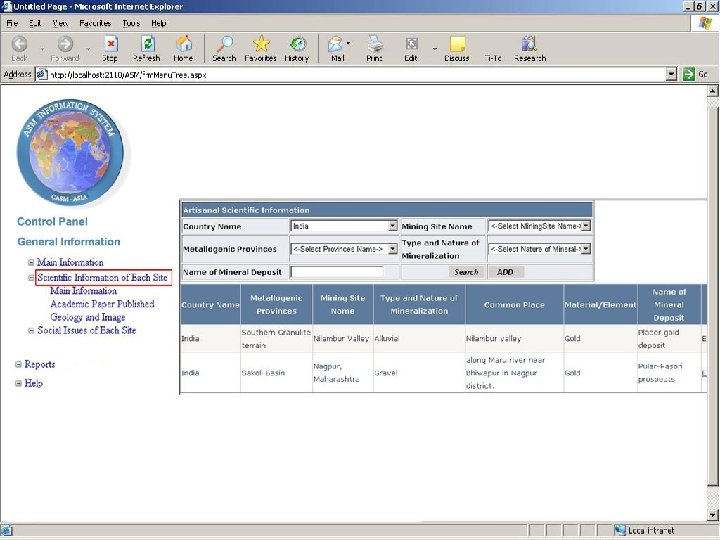
Task: Click the Common Place column header
Action: point(514,305)
